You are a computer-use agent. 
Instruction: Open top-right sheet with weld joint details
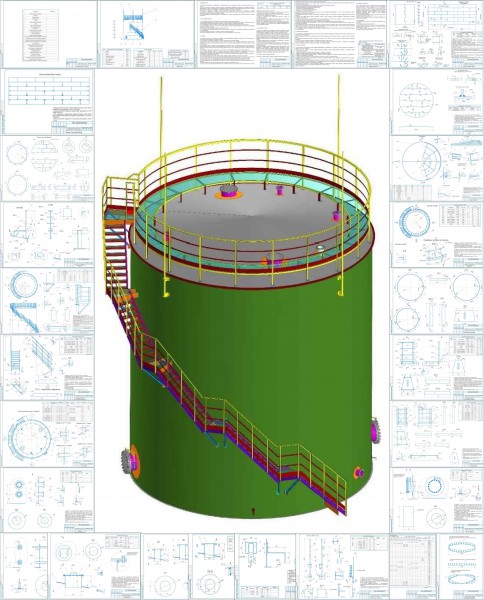(x=436, y=34)
